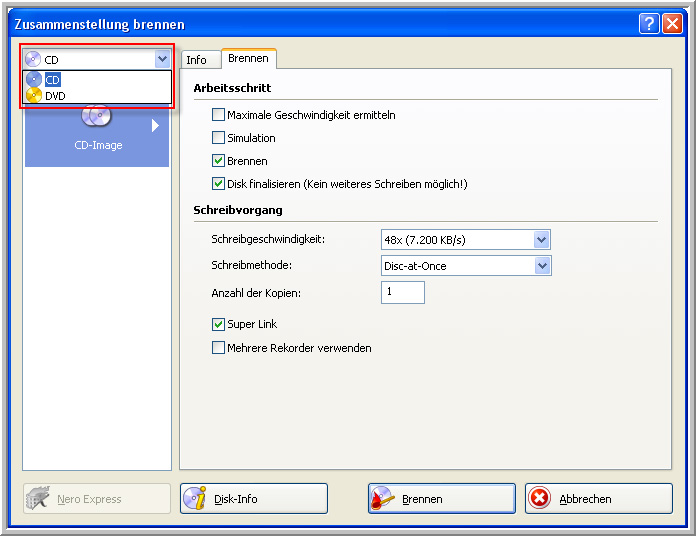Open the title bar help question mark

[649, 24]
